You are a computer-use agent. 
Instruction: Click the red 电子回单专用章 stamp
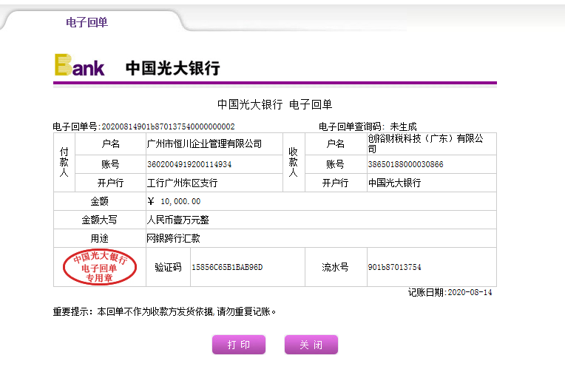click(100, 267)
